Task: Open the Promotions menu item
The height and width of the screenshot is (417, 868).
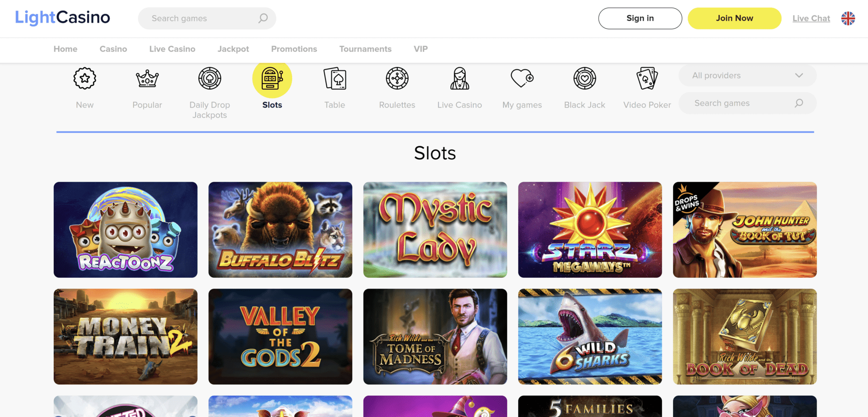Action: tap(294, 49)
